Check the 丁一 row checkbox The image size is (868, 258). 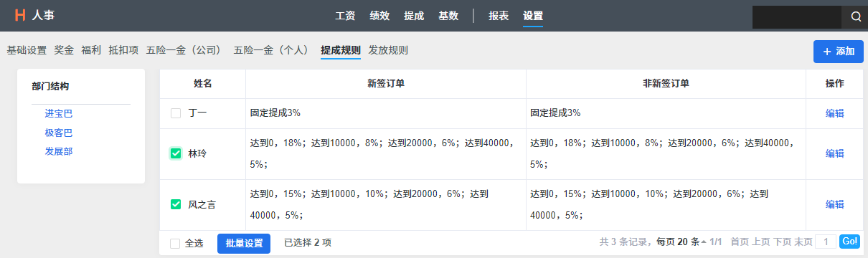click(x=176, y=113)
